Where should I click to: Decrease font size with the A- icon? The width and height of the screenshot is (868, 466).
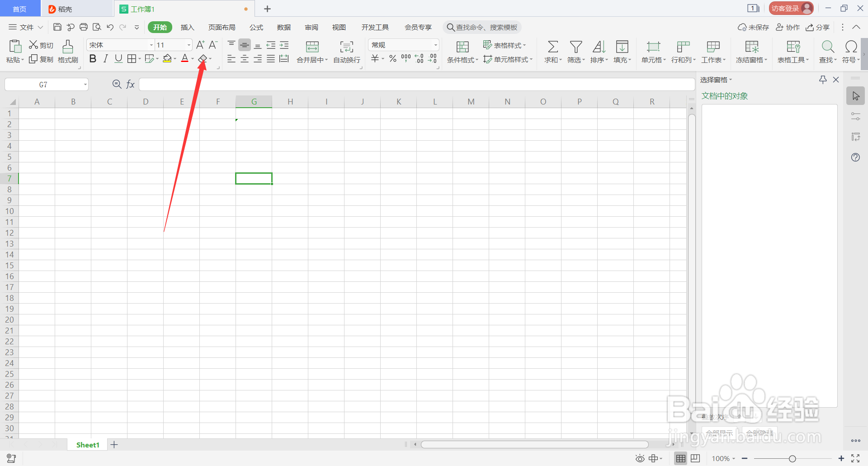213,45
